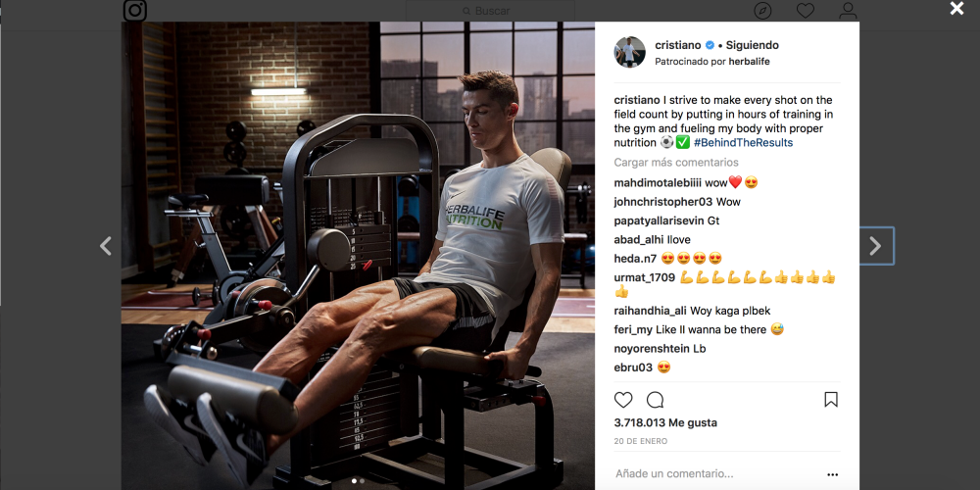Click the Instagram camera logo icon

[x=135, y=11]
